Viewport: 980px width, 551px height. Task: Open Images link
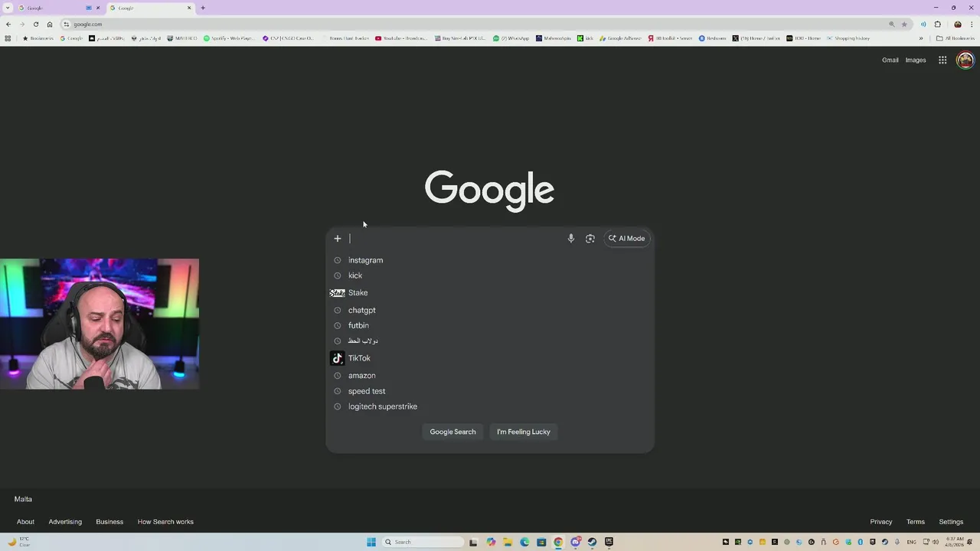[916, 60]
